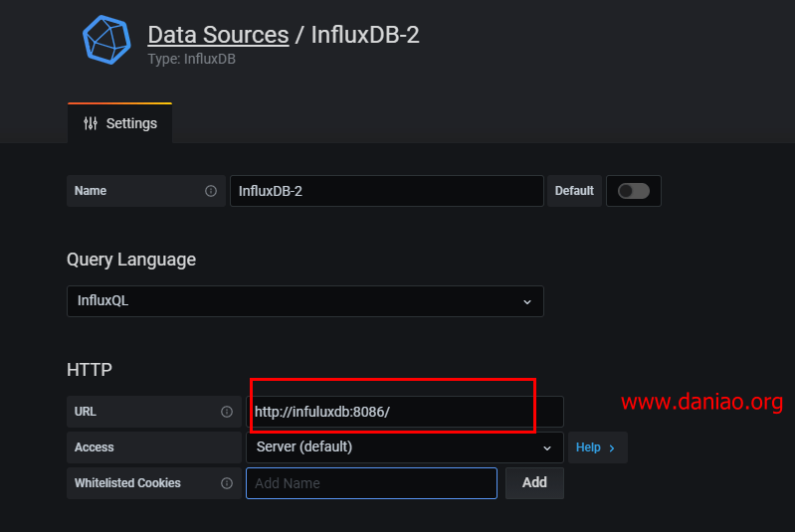Focus the Add Name cookie input
This screenshot has height=532, width=795.
371,483
